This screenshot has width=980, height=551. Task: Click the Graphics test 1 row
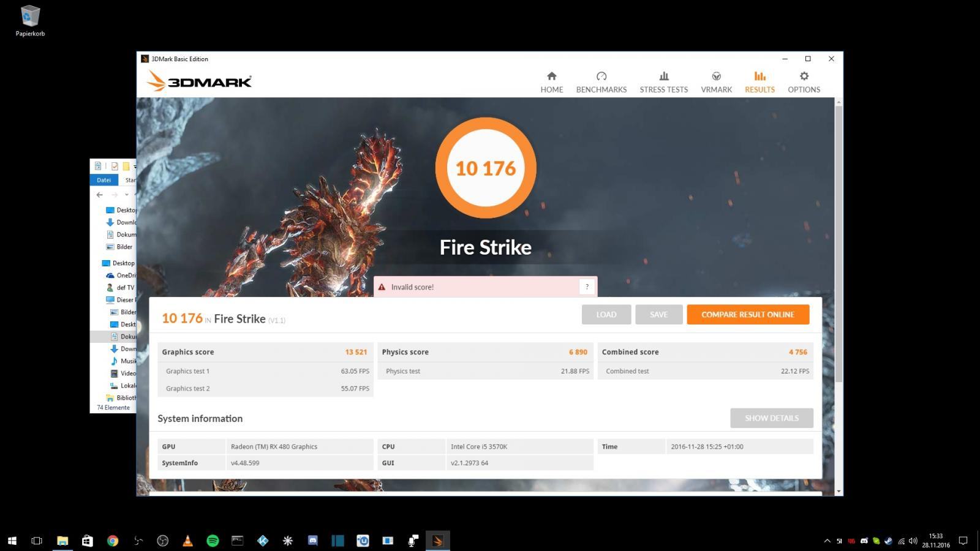click(265, 371)
